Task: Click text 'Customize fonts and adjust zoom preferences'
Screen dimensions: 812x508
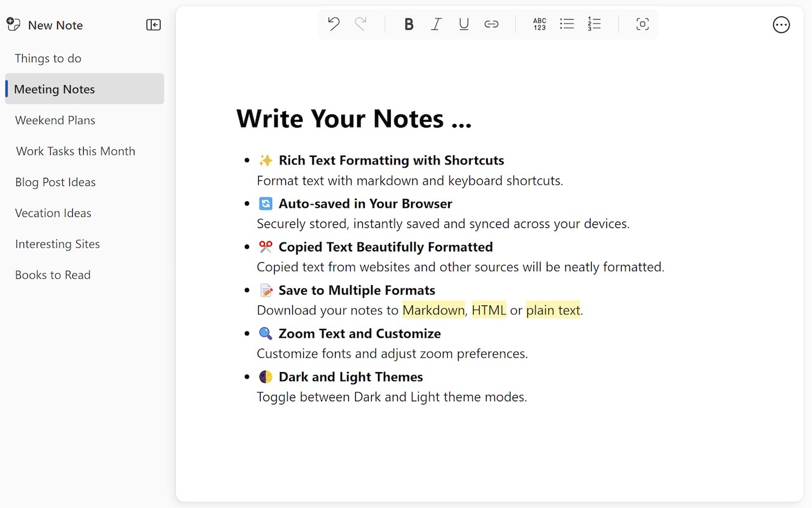Action: (x=392, y=353)
